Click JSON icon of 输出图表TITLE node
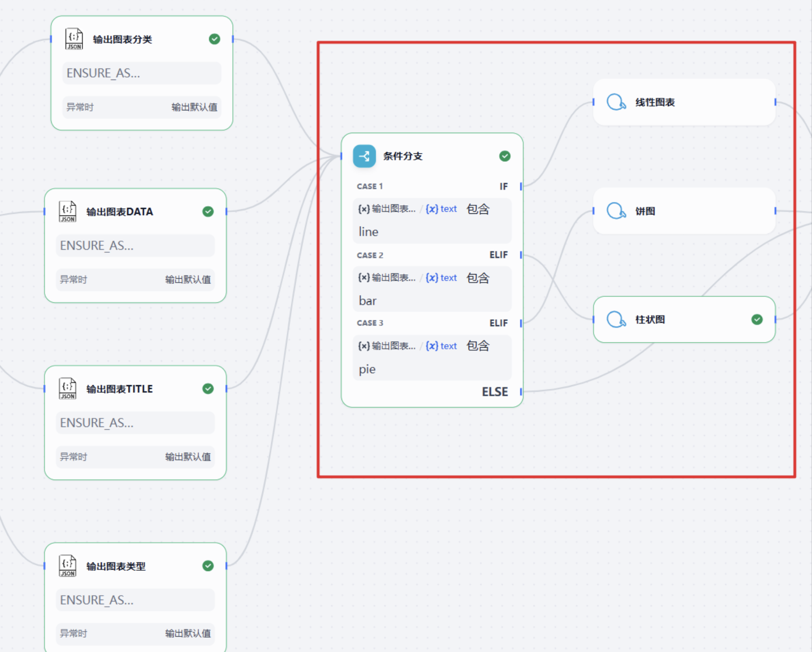The height and width of the screenshot is (652, 812). click(x=68, y=388)
